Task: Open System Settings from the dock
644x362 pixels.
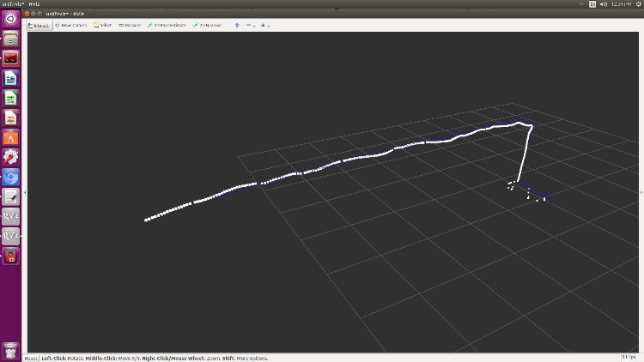Action: tap(11, 158)
